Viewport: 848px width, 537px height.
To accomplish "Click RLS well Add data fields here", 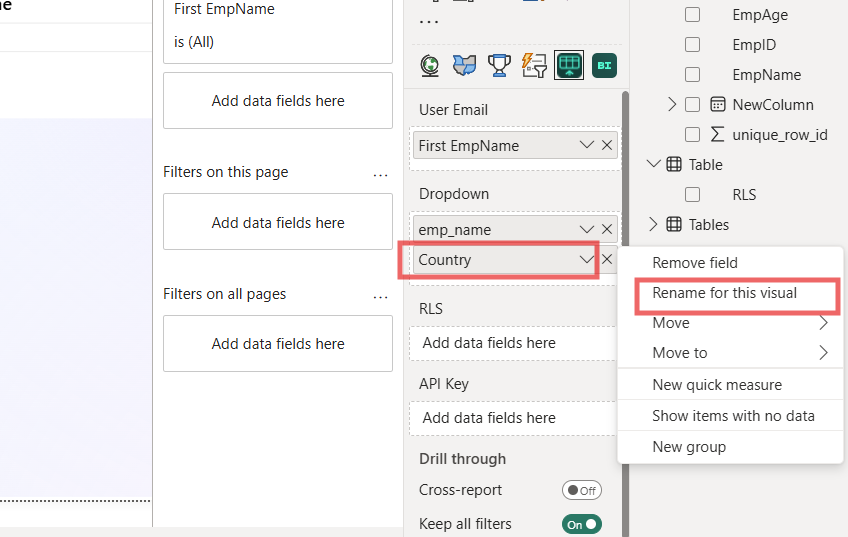I will 513,343.
